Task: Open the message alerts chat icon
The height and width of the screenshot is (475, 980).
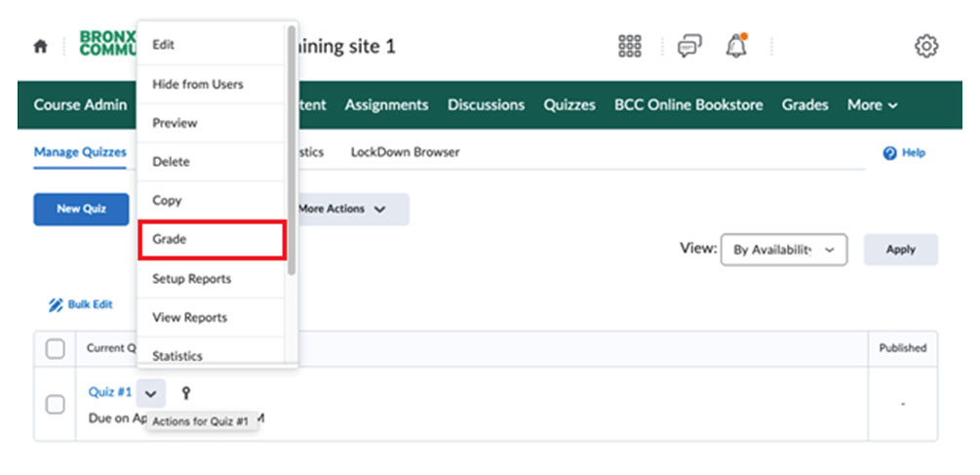Action: point(689,46)
